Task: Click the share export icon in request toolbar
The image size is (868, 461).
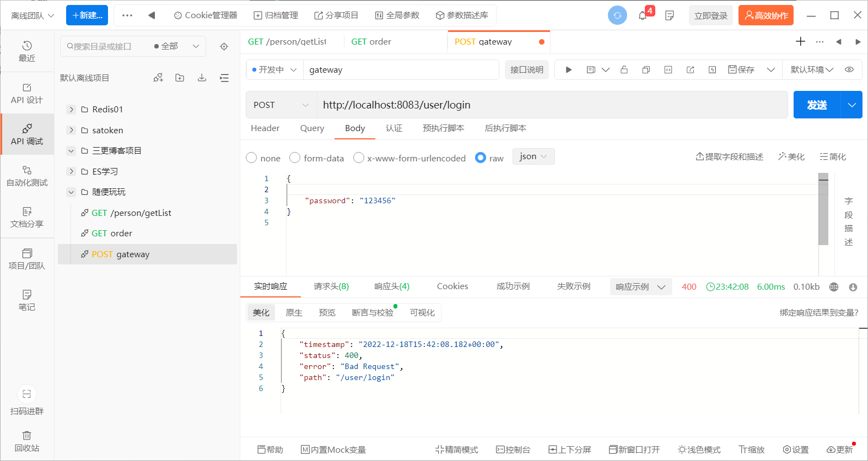Action: [x=690, y=69]
